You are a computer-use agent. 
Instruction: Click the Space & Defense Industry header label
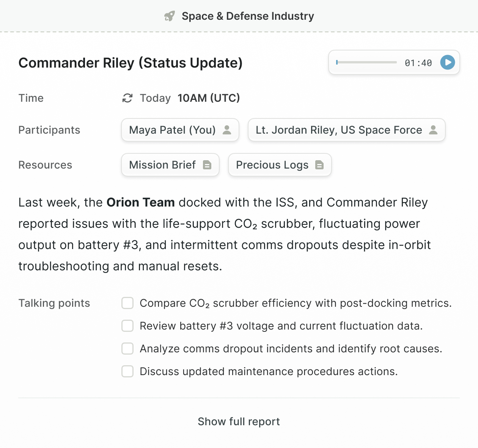click(x=248, y=16)
